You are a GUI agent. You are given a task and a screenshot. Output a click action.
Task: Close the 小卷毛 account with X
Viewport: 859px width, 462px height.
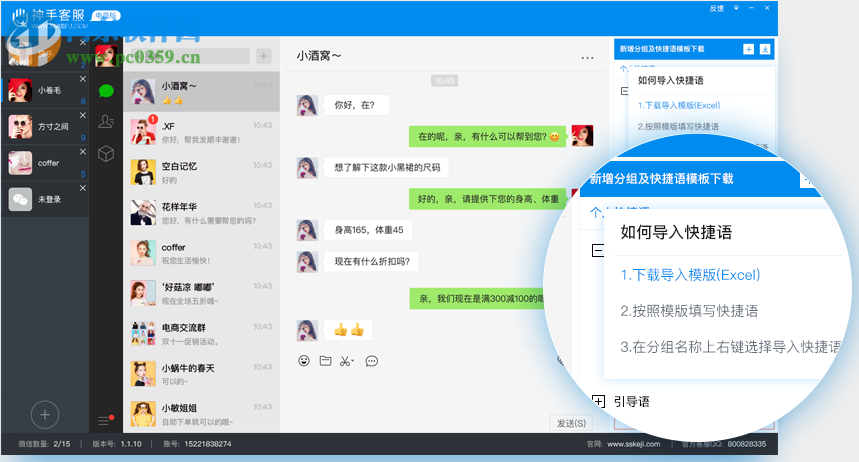click(x=83, y=79)
